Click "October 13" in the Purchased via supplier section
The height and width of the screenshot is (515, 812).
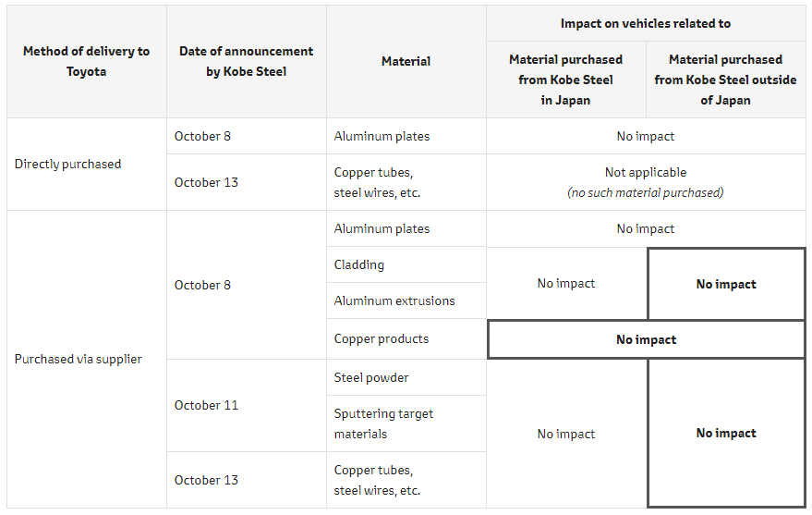(206, 480)
